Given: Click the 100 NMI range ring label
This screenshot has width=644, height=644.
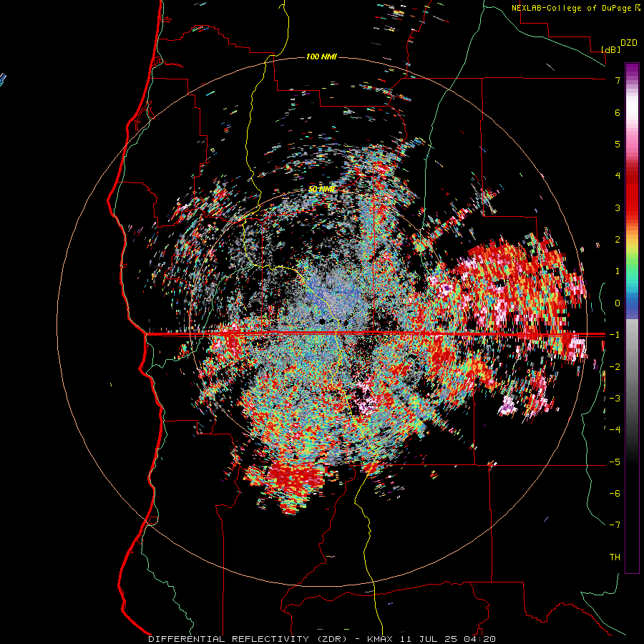Looking at the screenshot, I should 321,57.
